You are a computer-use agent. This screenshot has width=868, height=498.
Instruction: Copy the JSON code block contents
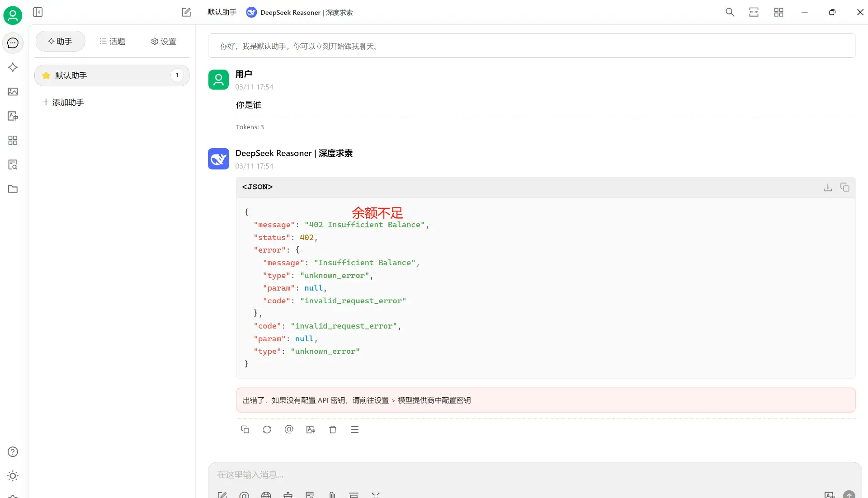click(844, 187)
